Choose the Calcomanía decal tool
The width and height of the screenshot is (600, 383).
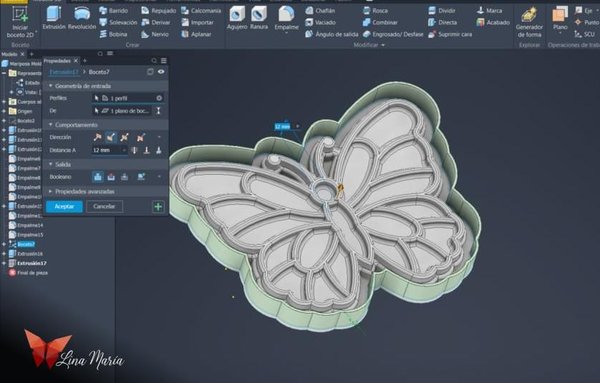(201, 11)
